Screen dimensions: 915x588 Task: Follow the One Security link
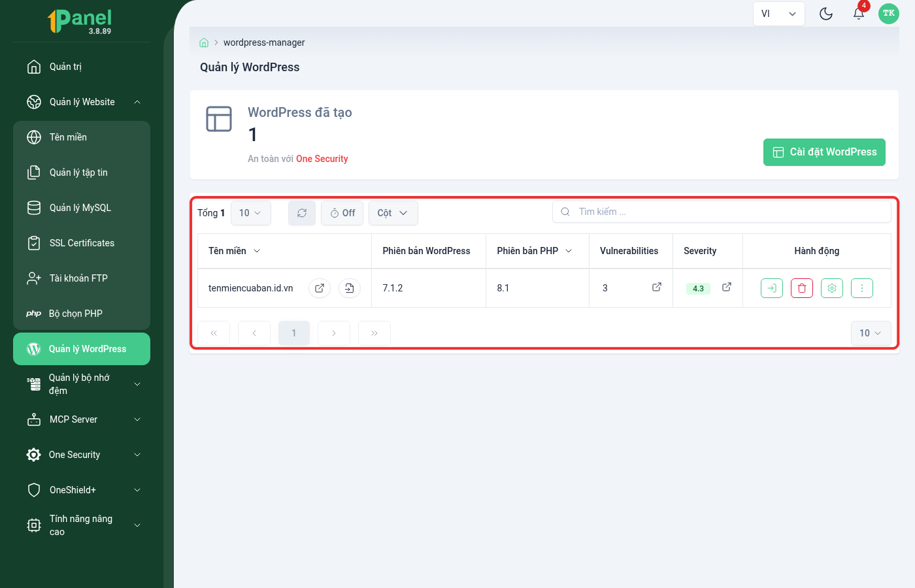[x=322, y=159]
